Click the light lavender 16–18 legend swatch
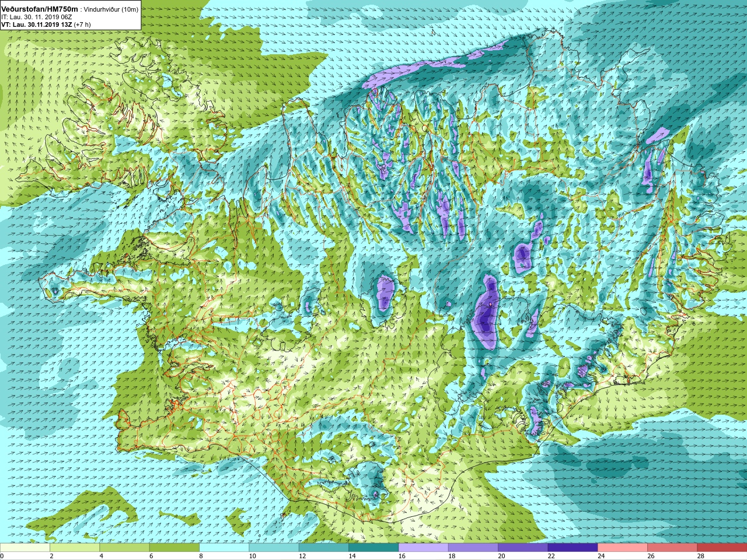747x560 pixels. click(423, 548)
